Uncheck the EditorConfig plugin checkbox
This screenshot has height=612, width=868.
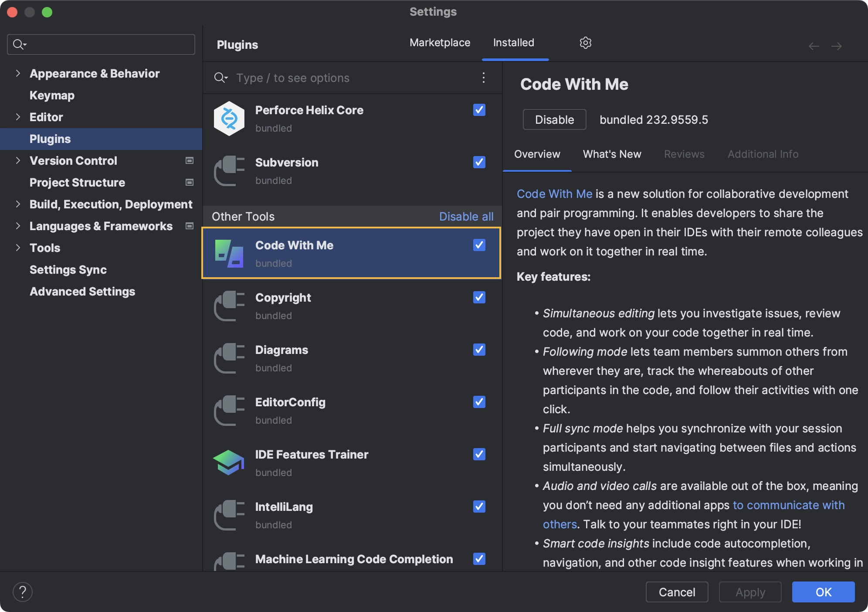(479, 402)
